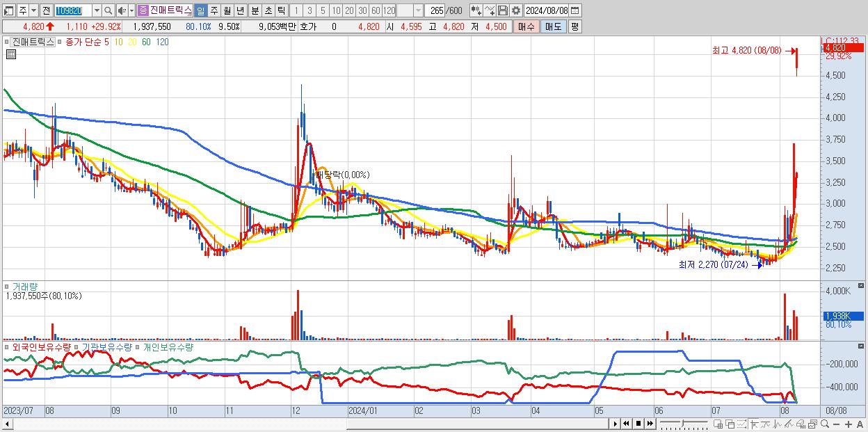
Task: Click the dotted-line chart resize icon
Action: 742,424
